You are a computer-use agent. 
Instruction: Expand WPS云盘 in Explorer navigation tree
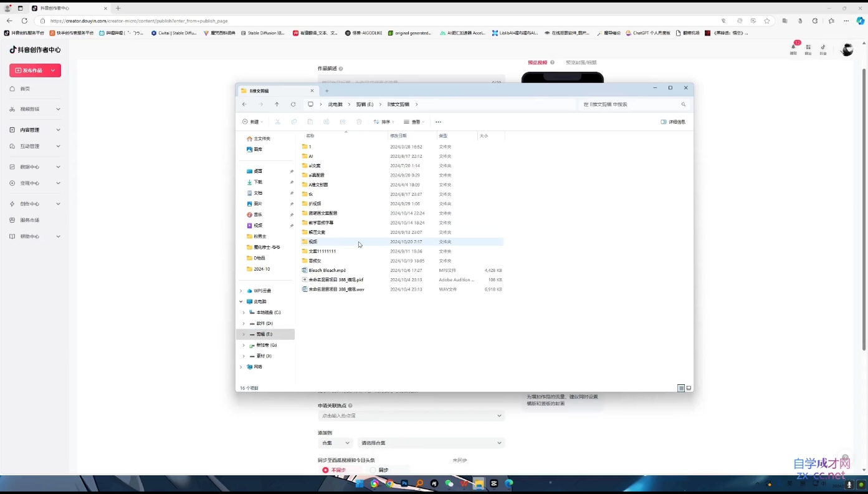tap(241, 291)
